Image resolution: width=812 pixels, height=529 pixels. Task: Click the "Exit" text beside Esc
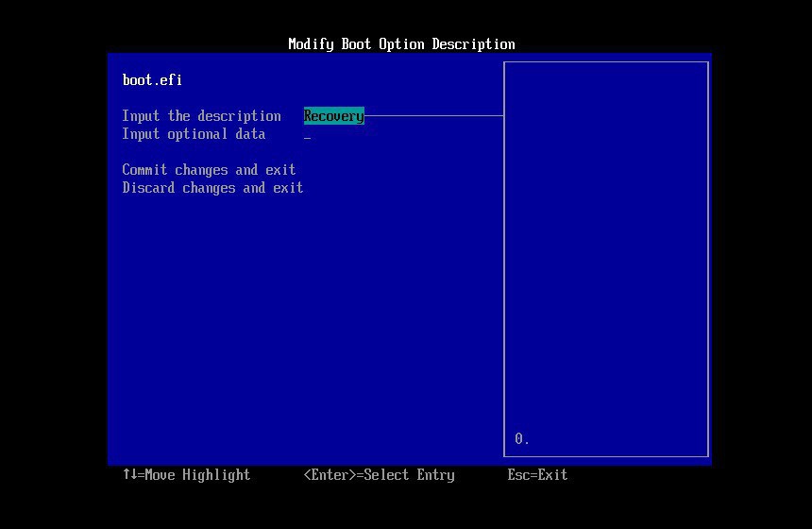coord(552,475)
